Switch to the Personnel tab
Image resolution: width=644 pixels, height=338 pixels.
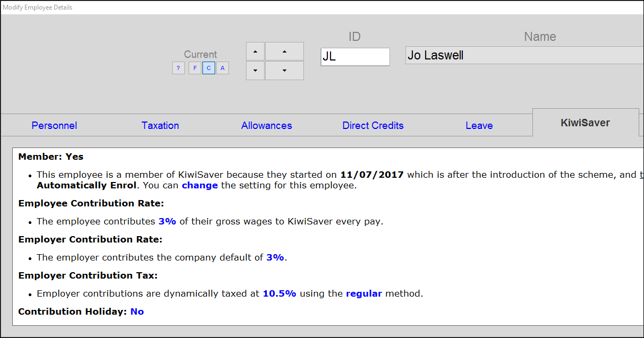(x=54, y=126)
